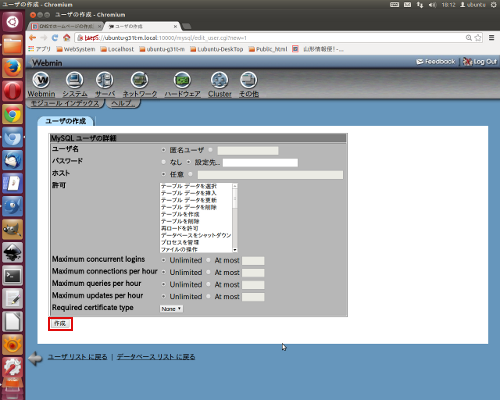The height and width of the screenshot is (400, 500).
Task: Launch GIMP from the launcher
Action: [13, 229]
